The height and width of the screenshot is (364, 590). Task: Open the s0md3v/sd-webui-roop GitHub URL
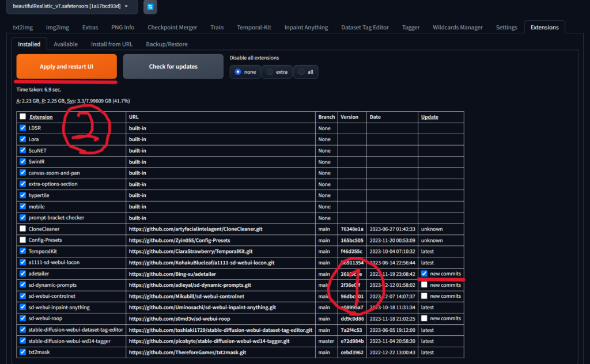pyautogui.click(x=180, y=318)
